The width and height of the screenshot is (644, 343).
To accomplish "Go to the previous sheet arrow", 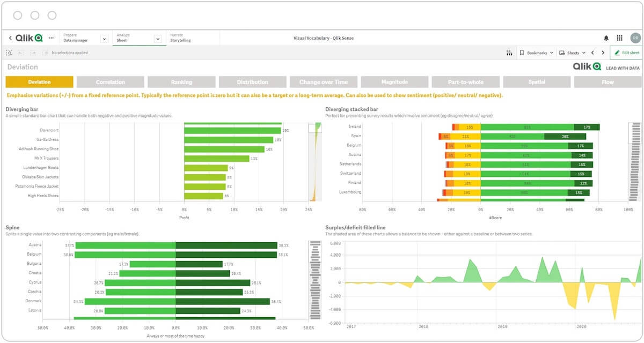I will (x=592, y=53).
